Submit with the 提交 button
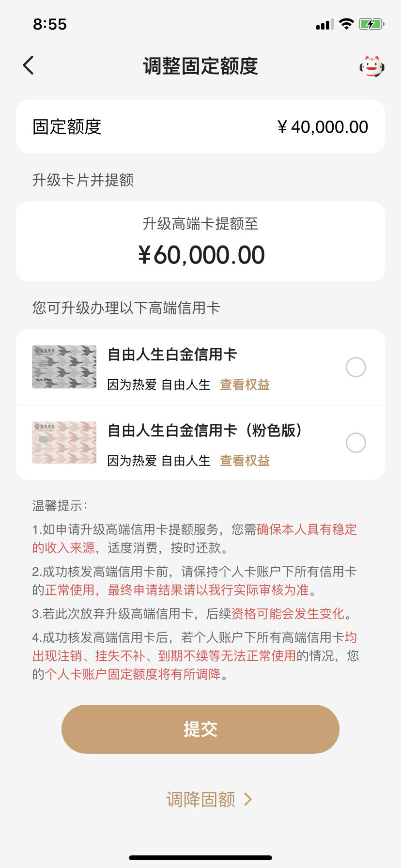Screen dimensions: 401x868 click(x=200, y=729)
